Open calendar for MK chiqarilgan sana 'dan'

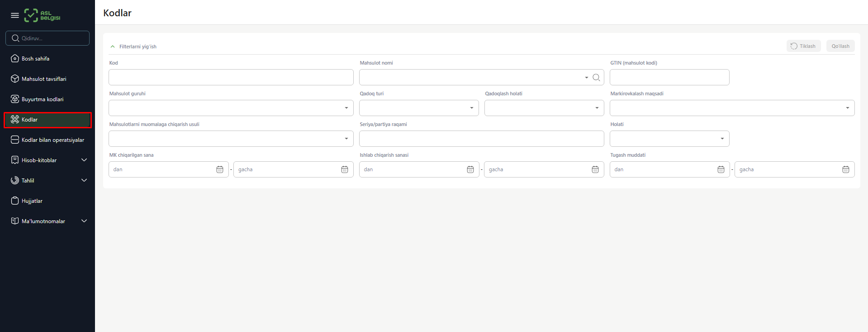pos(220,169)
